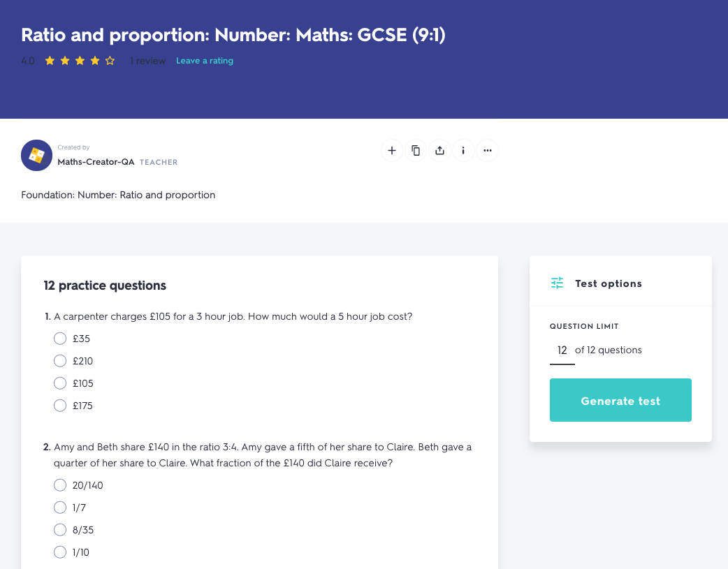Click the empty fifth rating star
The image size is (728, 569).
point(110,61)
